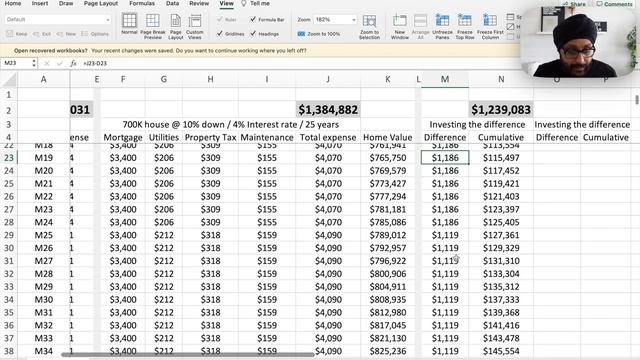Open the Page Layout ribbon tab
This screenshot has width=640, height=360.
coord(100,3)
